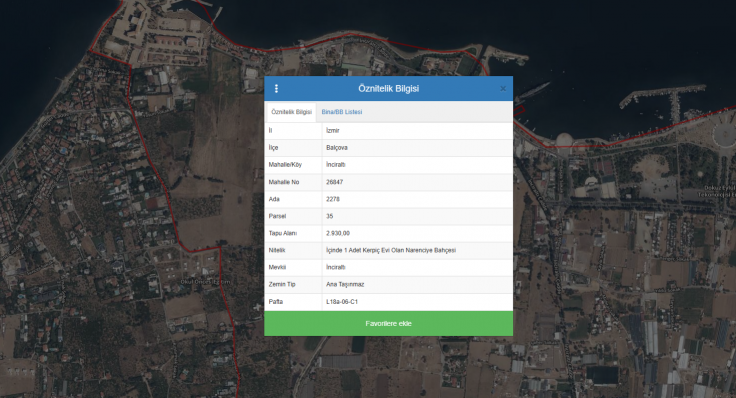Select the Öznitelik Bilgisi tab
Screen dimensions: 736x398
point(291,112)
